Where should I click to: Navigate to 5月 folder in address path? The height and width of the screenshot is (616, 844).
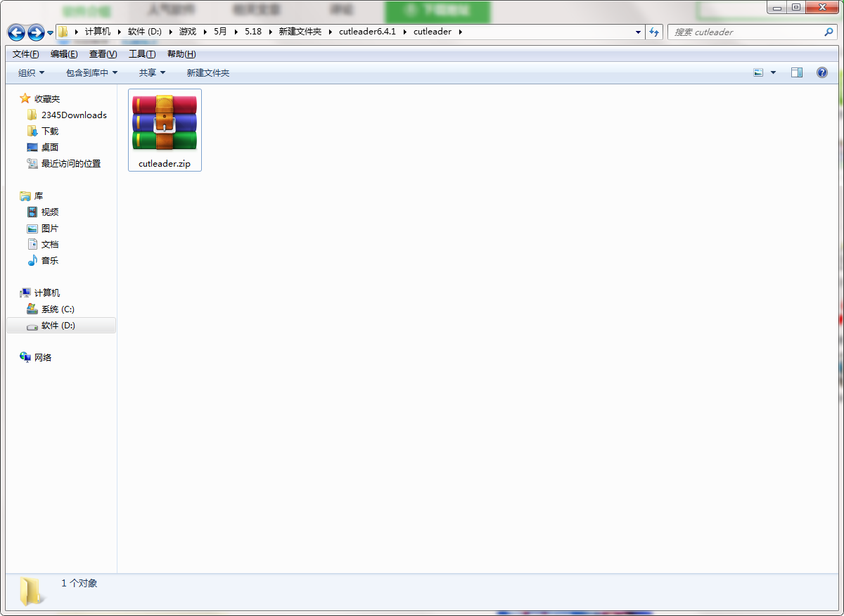pos(221,32)
